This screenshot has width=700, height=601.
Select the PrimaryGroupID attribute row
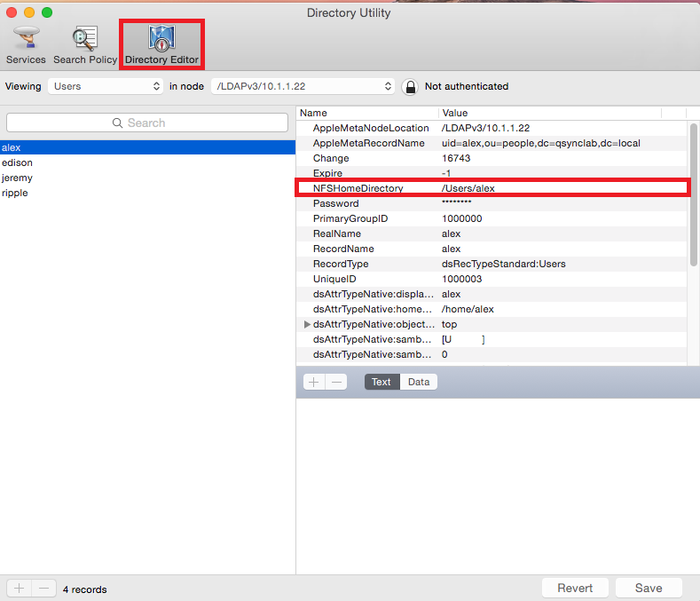click(492, 219)
